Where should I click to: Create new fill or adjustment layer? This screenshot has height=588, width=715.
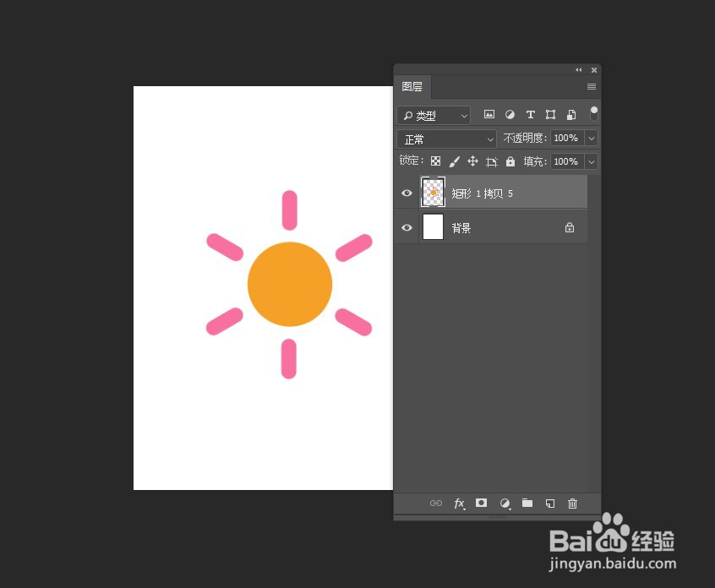(505, 504)
